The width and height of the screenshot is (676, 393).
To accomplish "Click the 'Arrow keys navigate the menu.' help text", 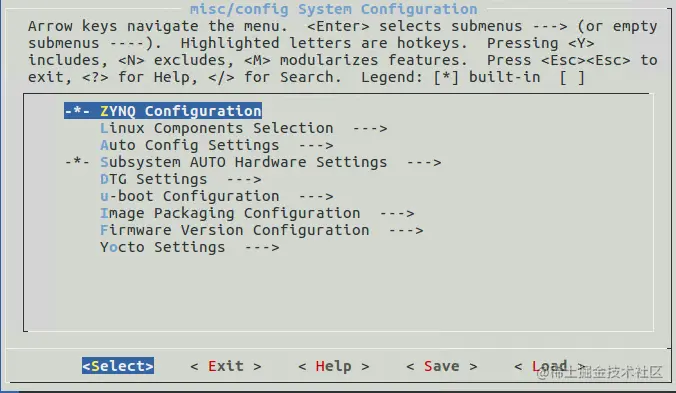I will coord(158,26).
